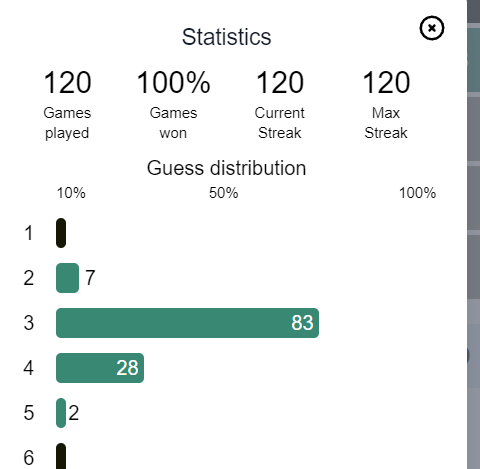The image size is (480, 469).
Task: Click the Guess distribution heading
Action: 226,168
